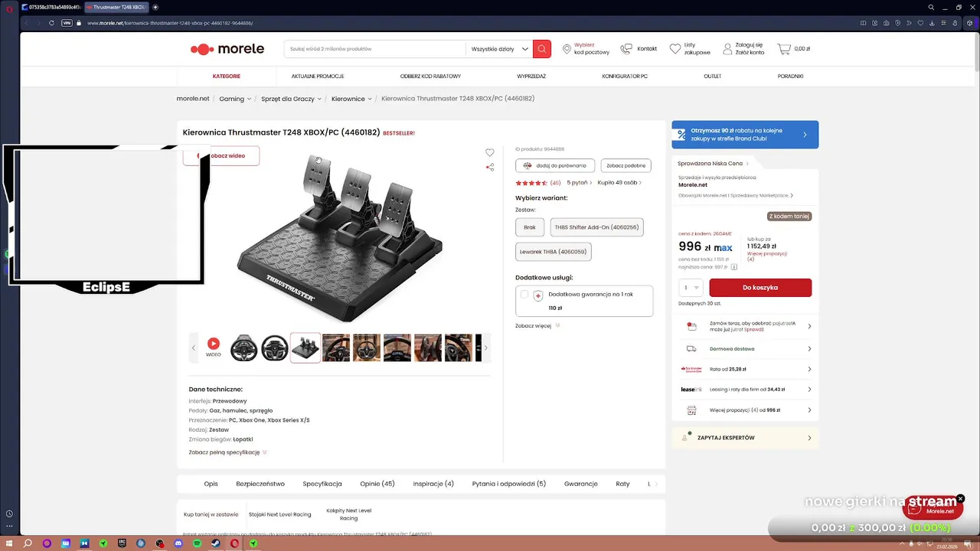Click the red search magnifier button
980x551 pixels.
[x=541, y=49]
